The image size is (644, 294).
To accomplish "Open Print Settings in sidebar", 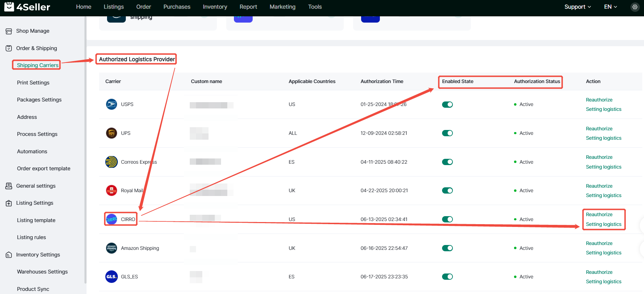I will pyautogui.click(x=33, y=83).
